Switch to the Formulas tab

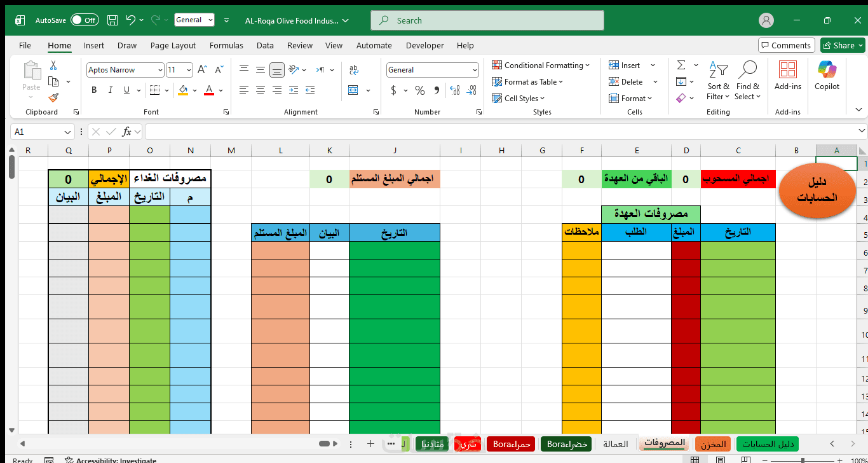[x=226, y=45]
